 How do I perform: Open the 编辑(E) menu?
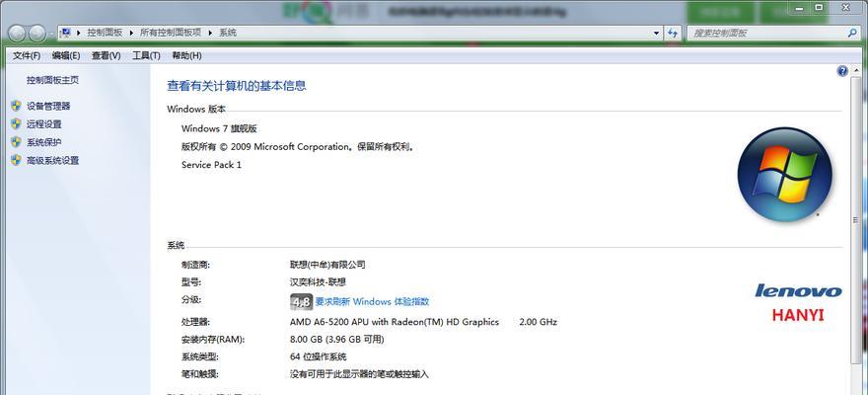click(66, 55)
